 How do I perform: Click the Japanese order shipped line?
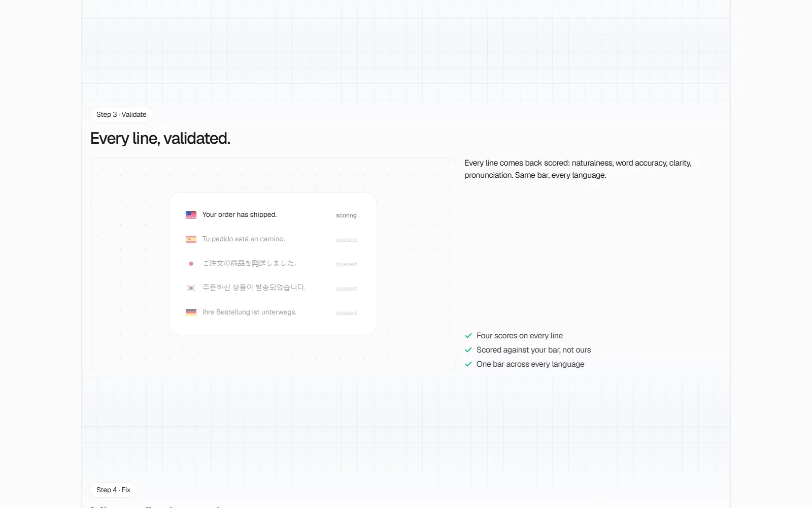(250, 264)
